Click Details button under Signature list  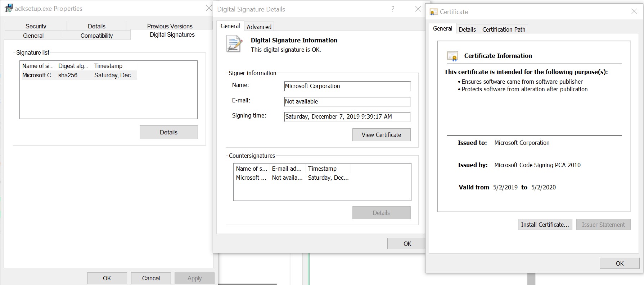(168, 132)
